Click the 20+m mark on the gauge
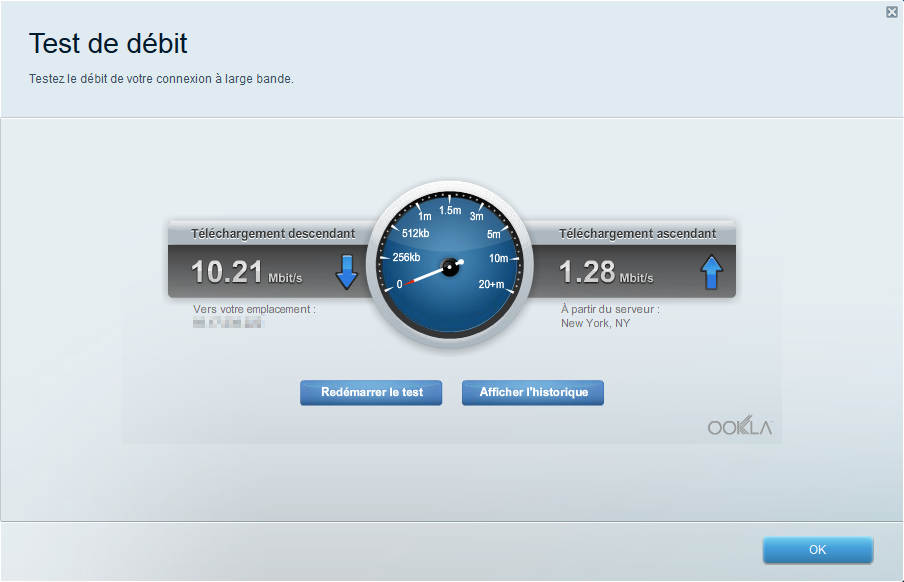 pos(491,284)
